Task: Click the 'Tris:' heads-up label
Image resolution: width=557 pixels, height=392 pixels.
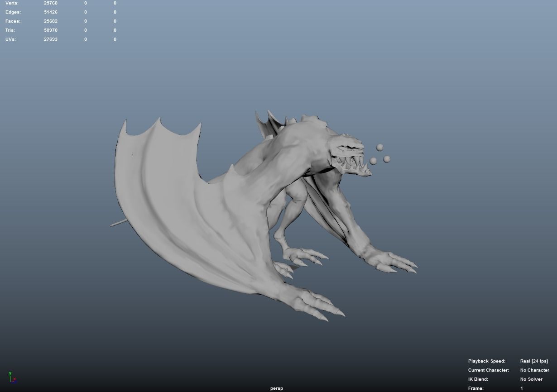Action: 10,30
